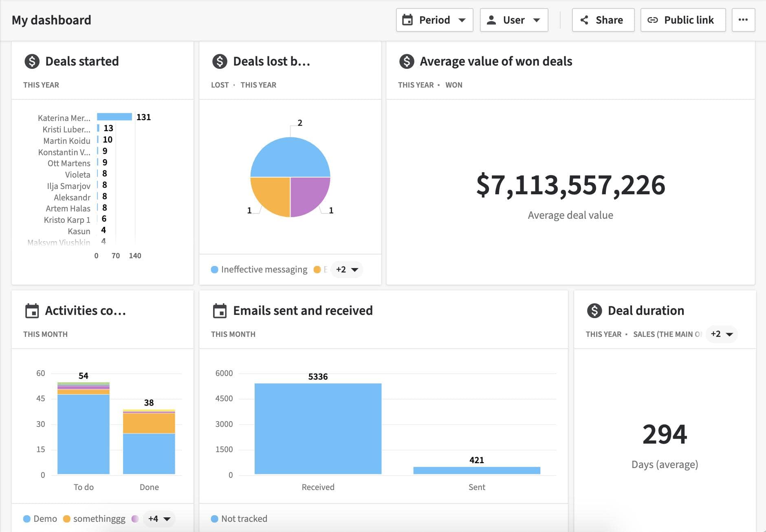The width and height of the screenshot is (766, 532).
Task: Click the calendar icon on Activities card
Action: pyautogui.click(x=32, y=310)
